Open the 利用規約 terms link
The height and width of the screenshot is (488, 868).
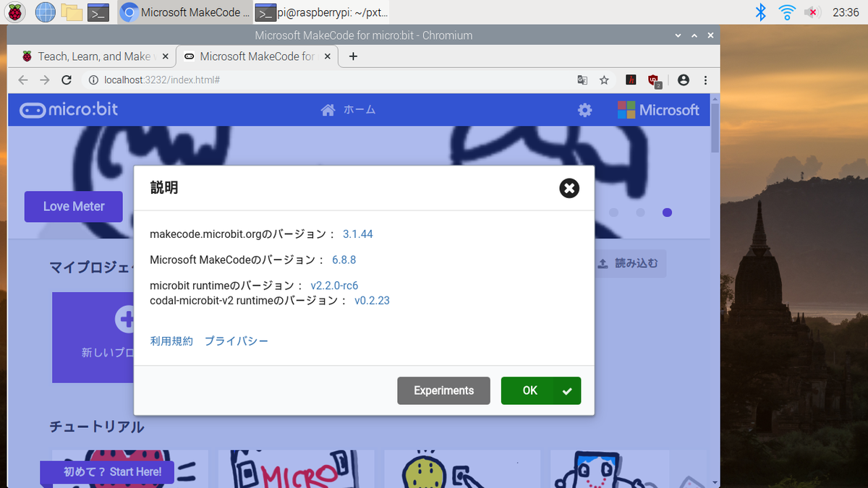pyautogui.click(x=171, y=341)
